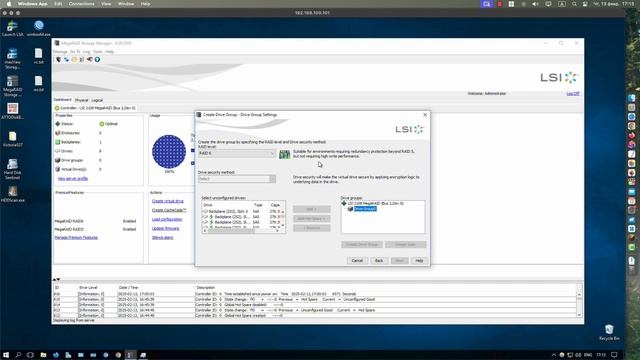
Task: Select Drive Group0 in Drive groups tree
Action: [x=365, y=209]
